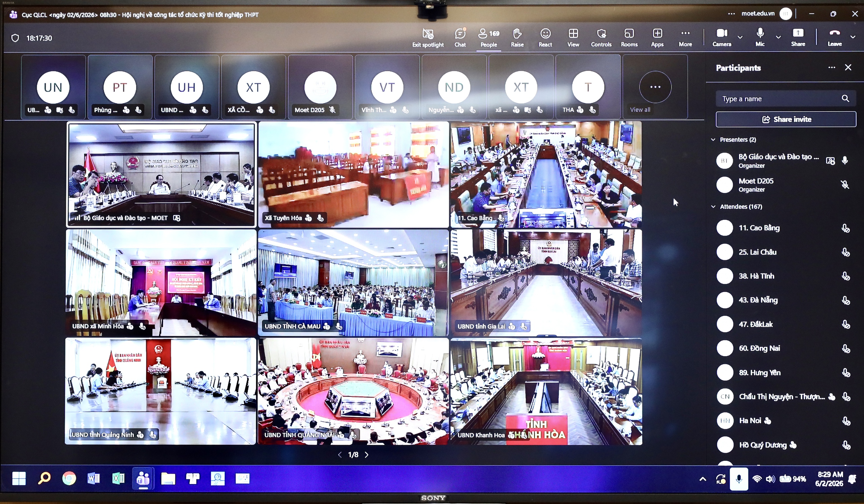Collapse the Presenters (2) section
The width and height of the screenshot is (864, 504).
(x=713, y=139)
